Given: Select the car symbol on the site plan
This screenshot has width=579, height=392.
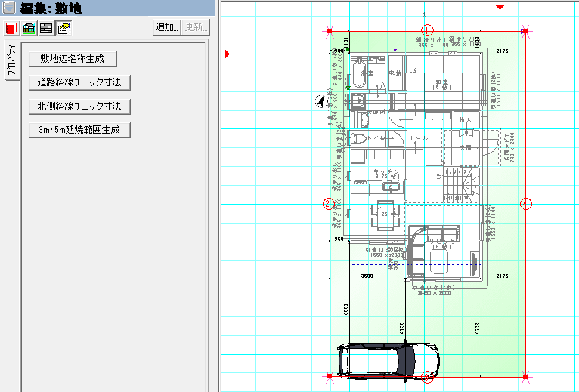Looking at the screenshot, I should coord(387,360).
